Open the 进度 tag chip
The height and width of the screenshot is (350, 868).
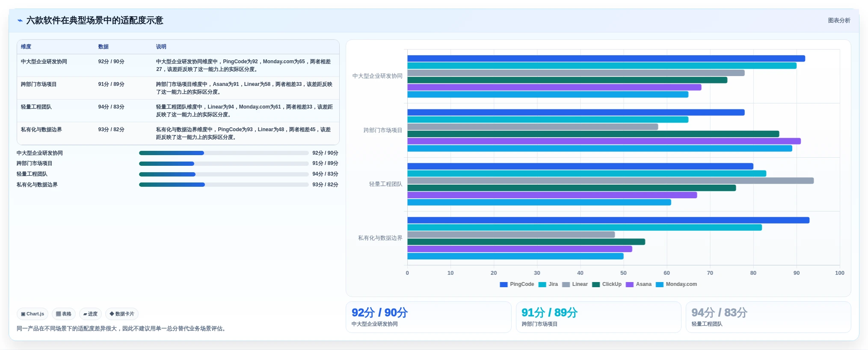pos(90,314)
